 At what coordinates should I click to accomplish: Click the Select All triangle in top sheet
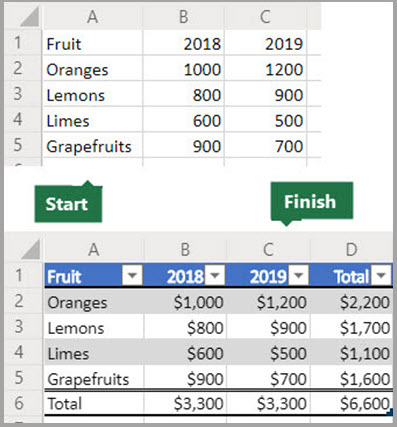pyautogui.click(x=30, y=17)
